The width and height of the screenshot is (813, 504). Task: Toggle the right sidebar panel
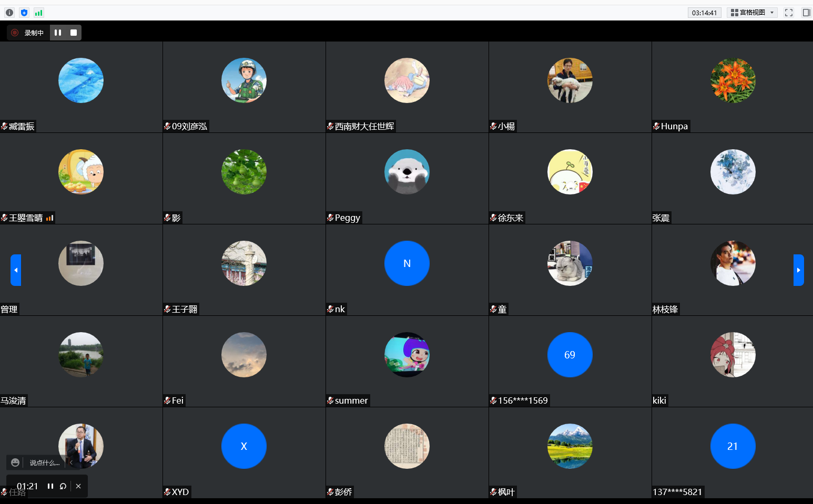pos(806,13)
